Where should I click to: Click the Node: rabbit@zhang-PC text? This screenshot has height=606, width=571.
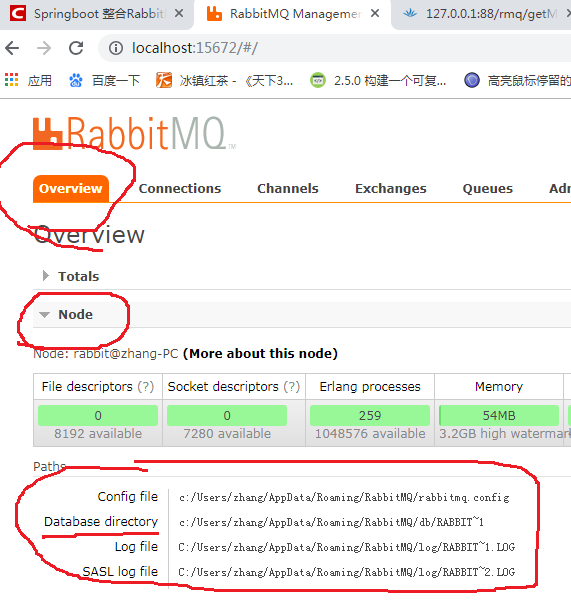click(106, 354)
